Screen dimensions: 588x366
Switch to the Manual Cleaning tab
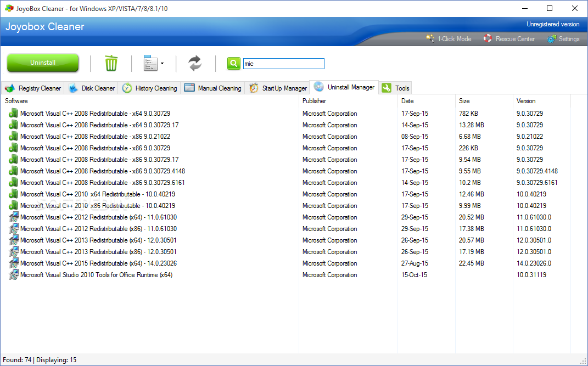tap(212, 88)
